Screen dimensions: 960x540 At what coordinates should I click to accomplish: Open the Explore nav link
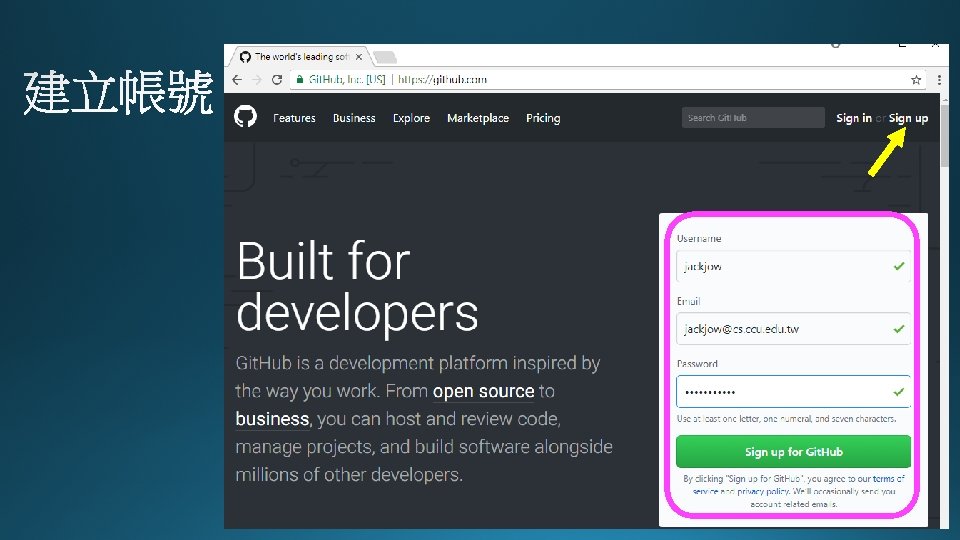point(411,118)
